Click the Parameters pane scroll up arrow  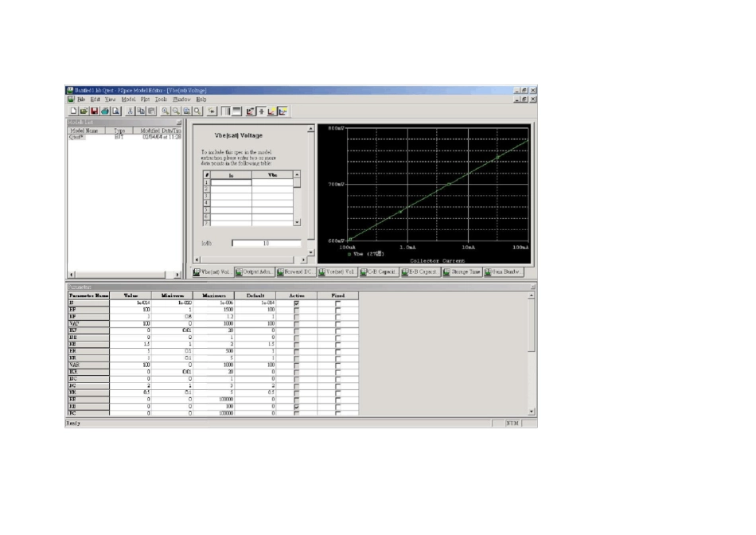(x=532, y=295)
